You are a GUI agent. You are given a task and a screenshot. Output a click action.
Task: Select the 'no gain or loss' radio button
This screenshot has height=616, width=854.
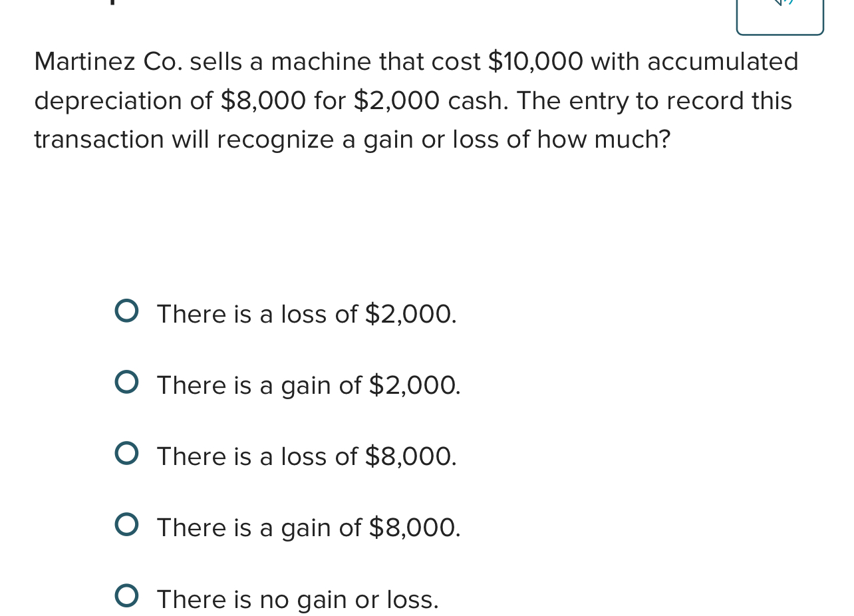click(x=128, y=595)
